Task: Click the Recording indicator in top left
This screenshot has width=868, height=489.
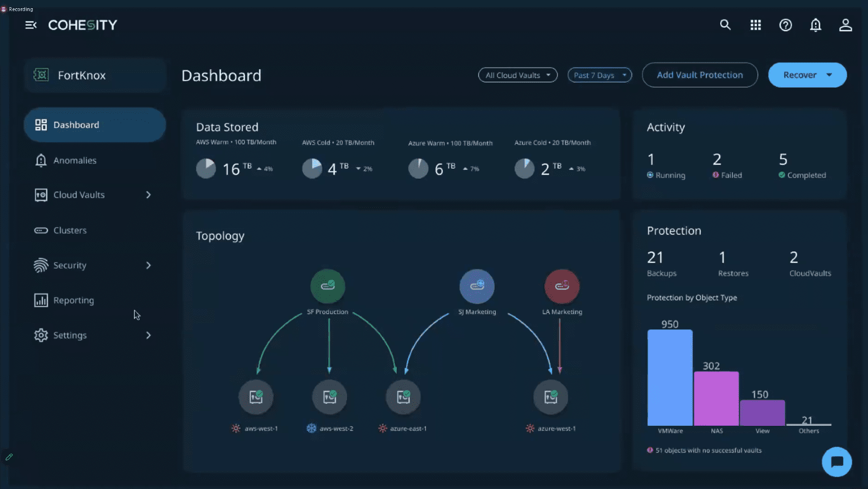Action: point(17,9)
